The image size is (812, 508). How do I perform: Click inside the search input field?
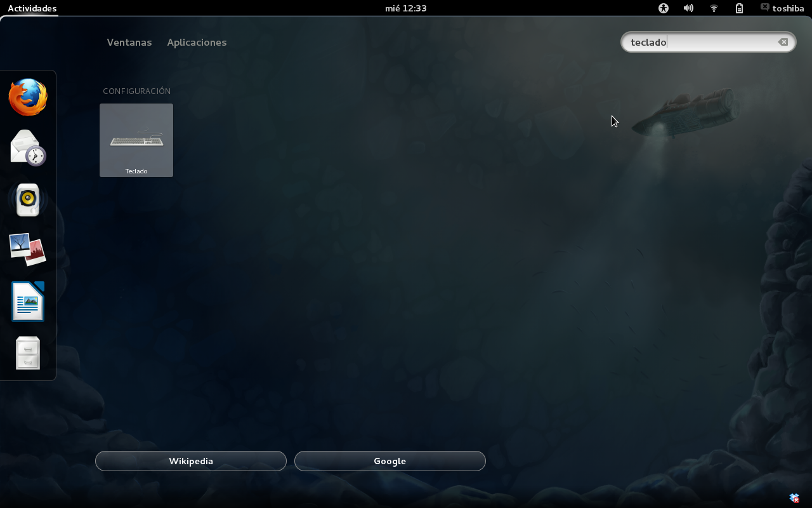(698, 42)
